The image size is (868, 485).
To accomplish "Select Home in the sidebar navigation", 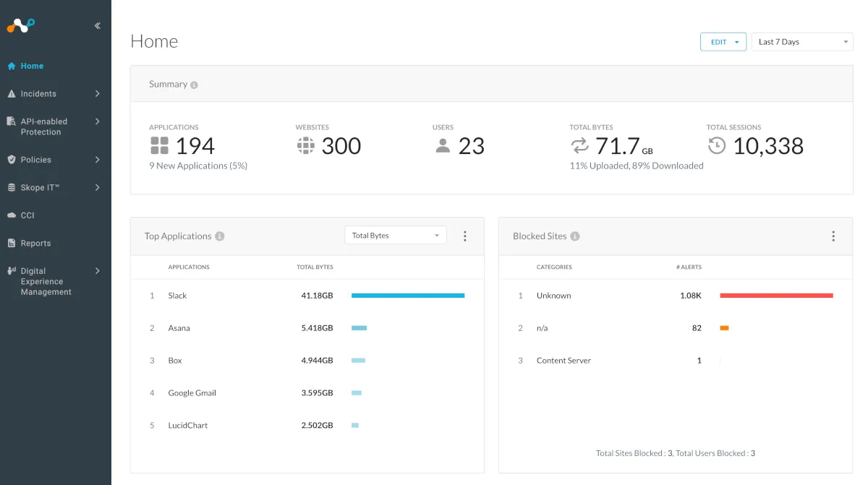I will point(32,66).
